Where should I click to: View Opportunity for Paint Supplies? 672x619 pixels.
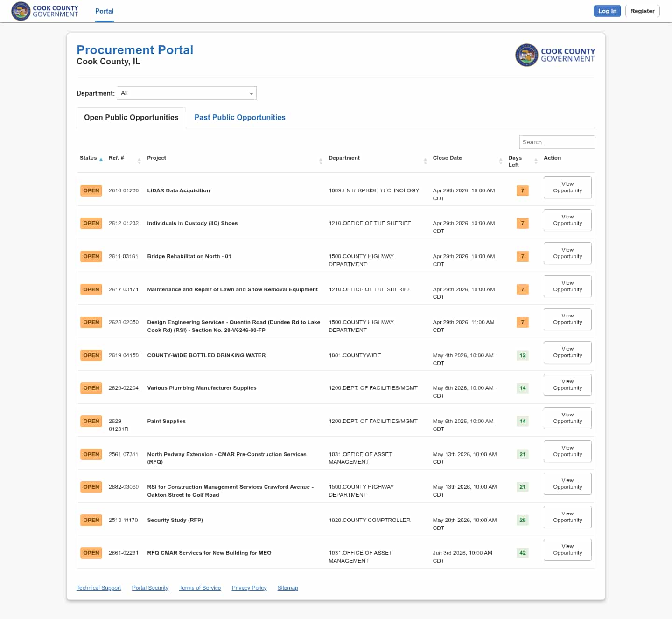click(x=567, y=418)
